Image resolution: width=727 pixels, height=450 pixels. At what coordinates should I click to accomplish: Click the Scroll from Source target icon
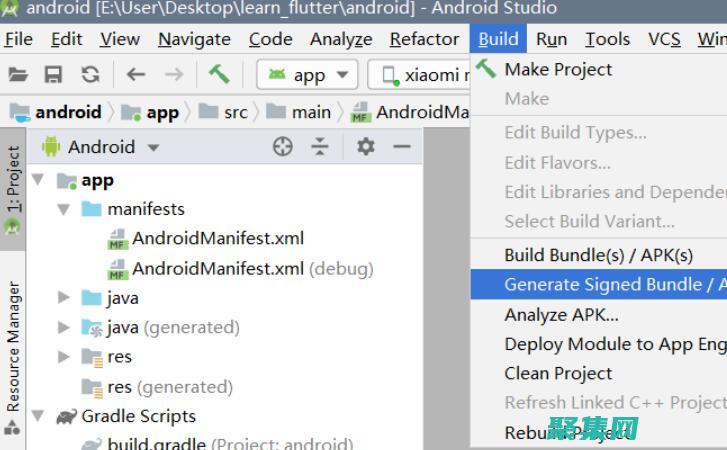(283, 147)
